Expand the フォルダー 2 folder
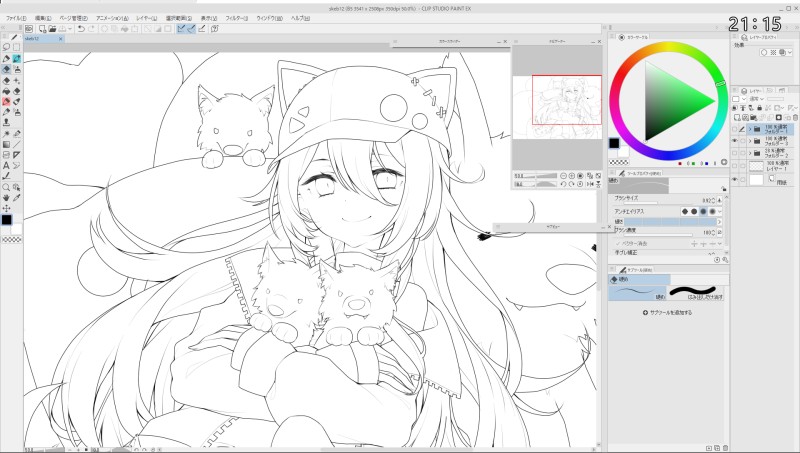Image resolution: width=800 pixels, height=453 pixels. click(x=750, y=153)
